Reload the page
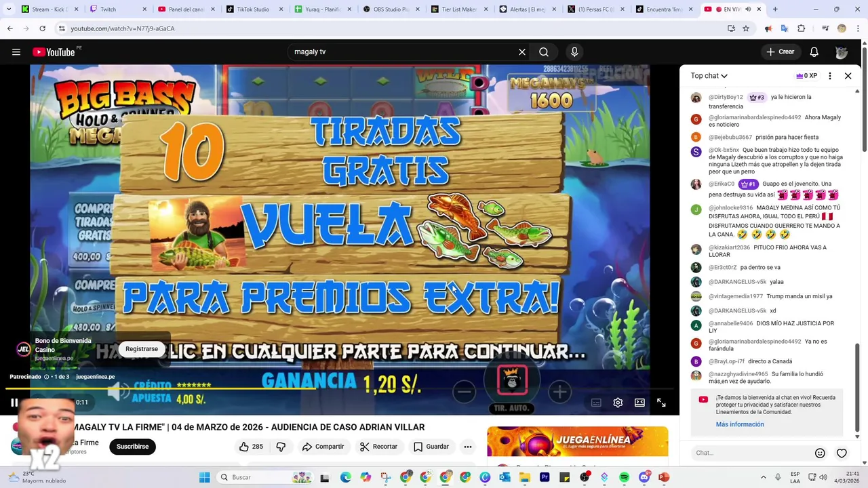868x488 pixels. (42, 28)
